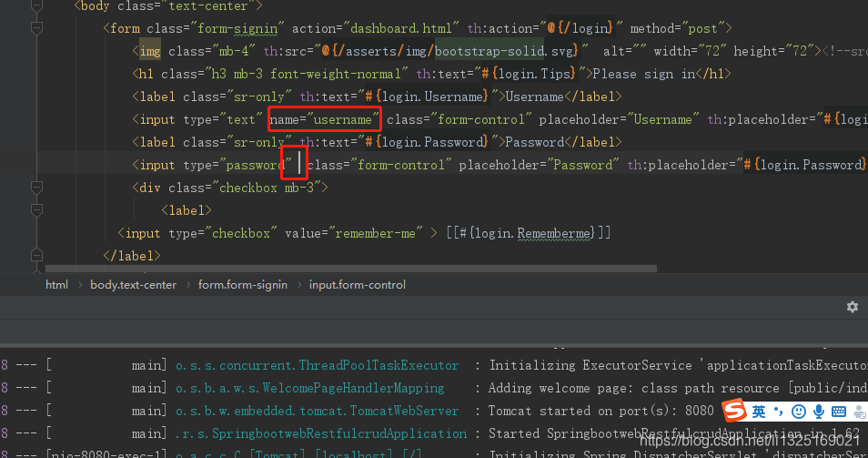Click "checkbox mb-3" class value
The image size is (868, 458).
point(267,188)
